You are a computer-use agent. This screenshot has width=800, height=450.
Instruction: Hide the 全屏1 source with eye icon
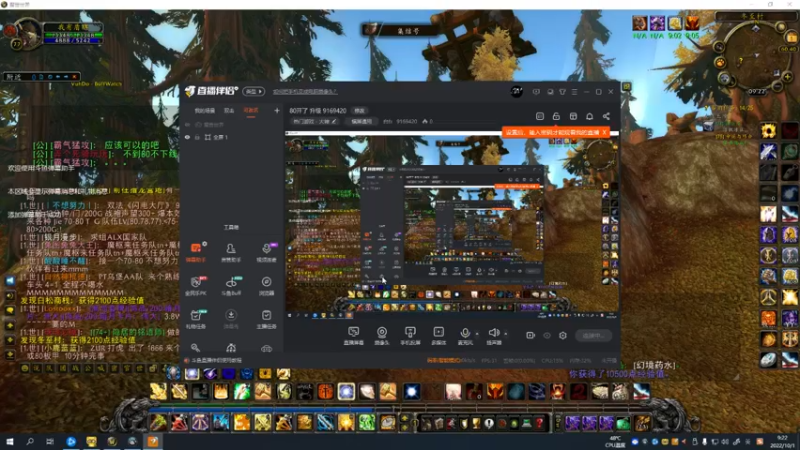pos(187,137)
